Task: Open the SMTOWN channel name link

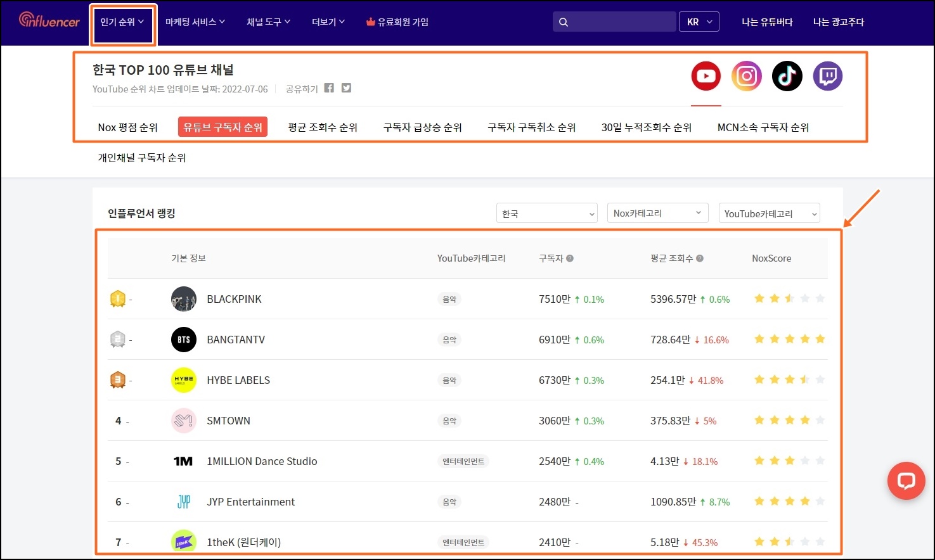Action: pyautogui.click(x=228, y=421)
